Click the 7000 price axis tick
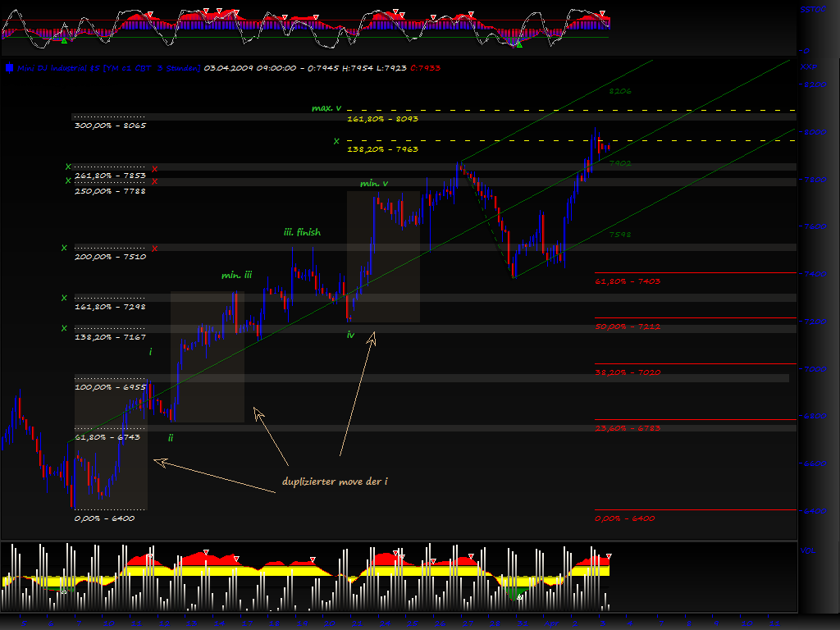This screenshot has width=840, height=630. [x=815, y=369]
